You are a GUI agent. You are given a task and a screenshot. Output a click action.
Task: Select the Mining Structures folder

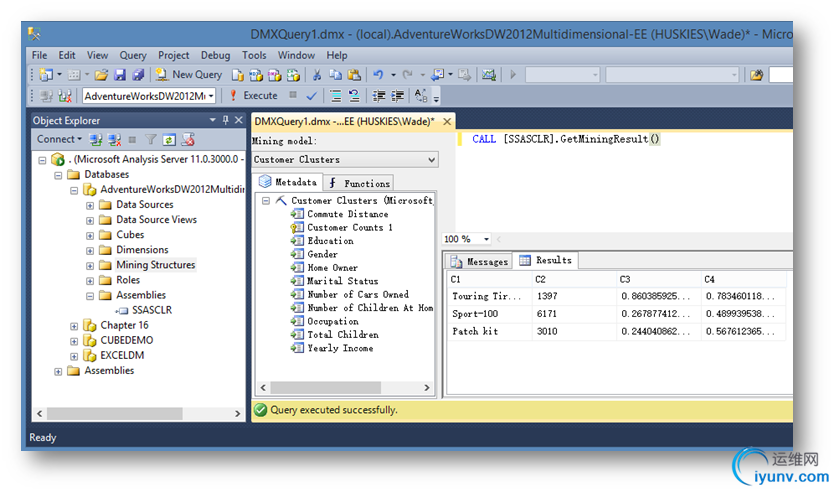(155, 265)
